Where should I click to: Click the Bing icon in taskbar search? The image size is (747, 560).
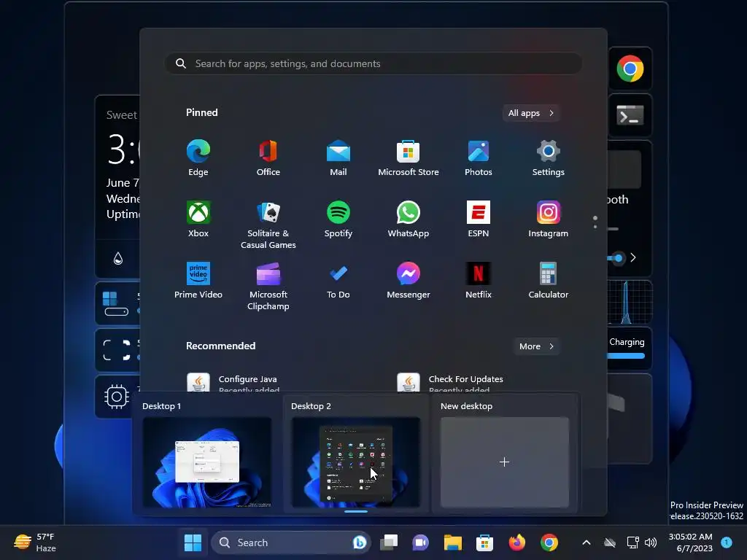tap(360, 542)
